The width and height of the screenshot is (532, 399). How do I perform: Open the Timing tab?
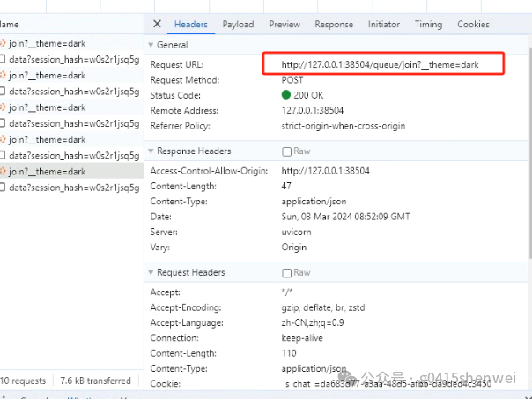(x=428, y=25)
